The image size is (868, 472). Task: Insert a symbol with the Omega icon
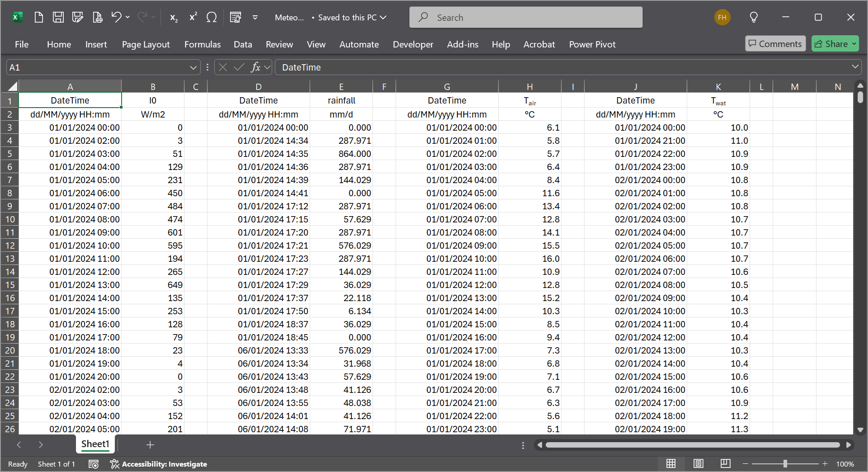point(212,17)
